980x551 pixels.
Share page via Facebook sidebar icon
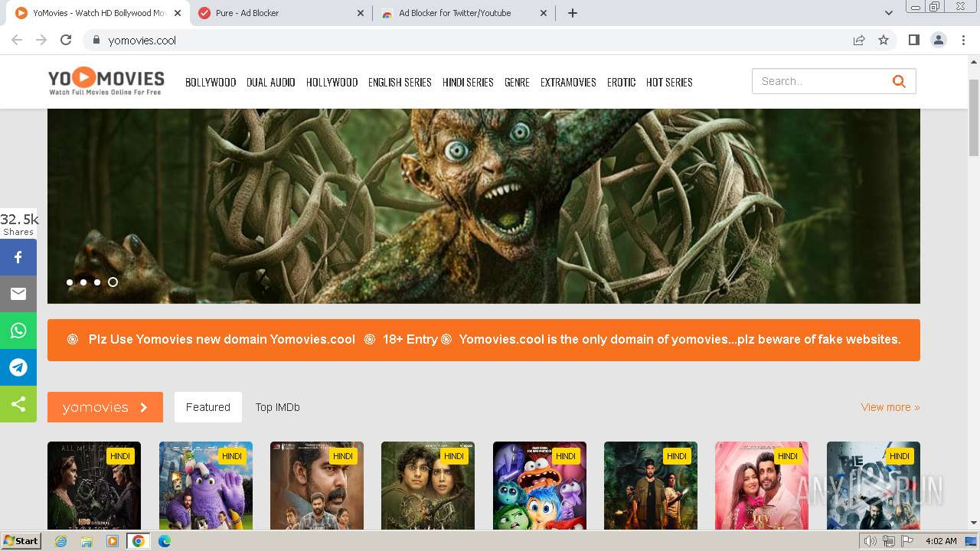(x=18, y=257)
